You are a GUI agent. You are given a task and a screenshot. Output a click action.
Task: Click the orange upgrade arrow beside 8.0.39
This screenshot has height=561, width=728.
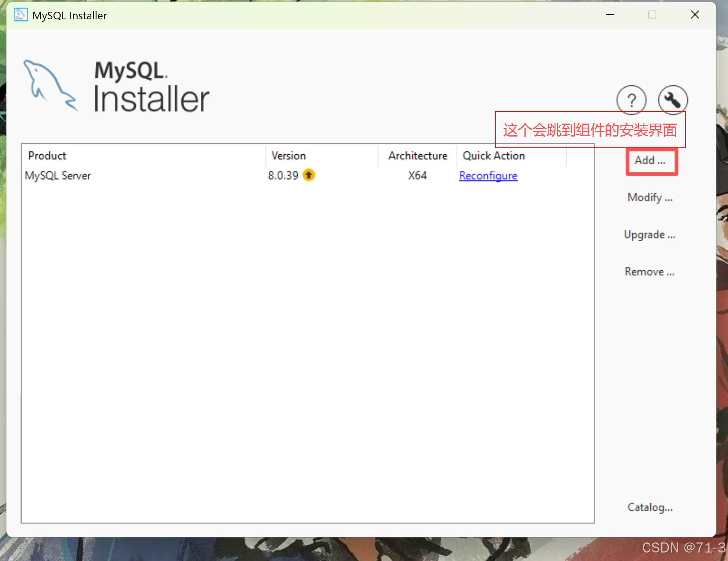click(309, 175)
